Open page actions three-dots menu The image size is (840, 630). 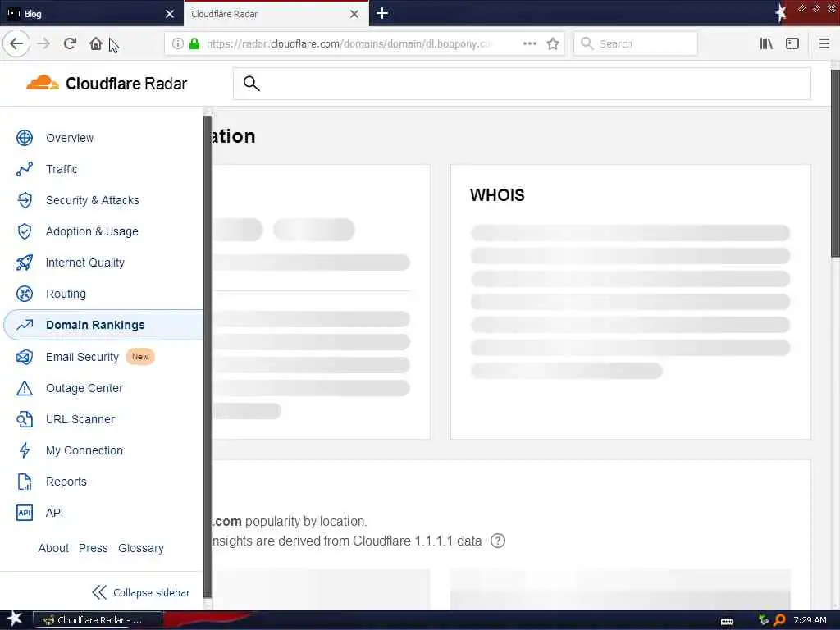tap(529, 44)
